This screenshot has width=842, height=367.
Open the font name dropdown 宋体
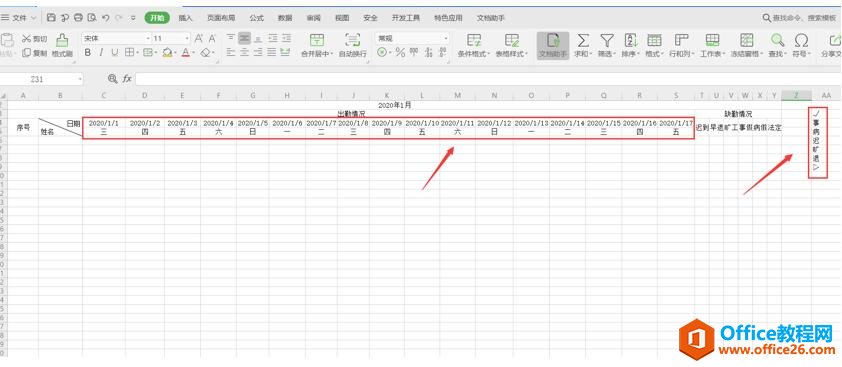click(148, 39)
